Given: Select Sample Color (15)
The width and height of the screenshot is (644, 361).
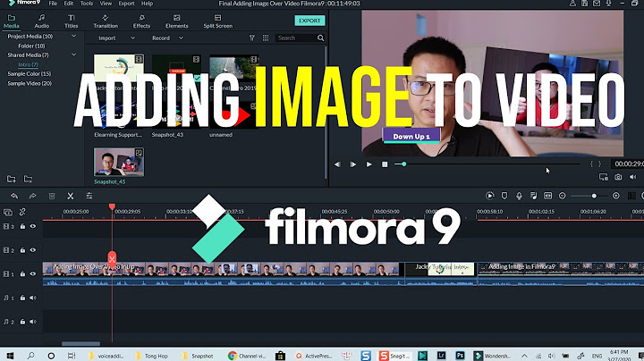Looking at the screenshot, I should point(30,74).
